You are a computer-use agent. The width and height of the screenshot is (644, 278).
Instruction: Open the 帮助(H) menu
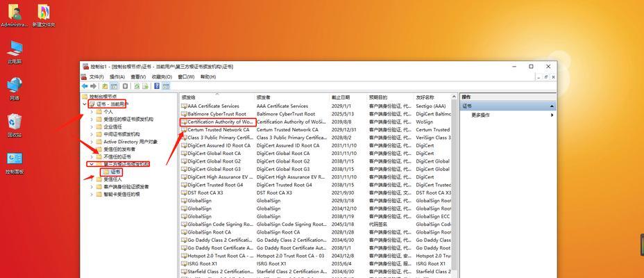(x=208, y=77)
